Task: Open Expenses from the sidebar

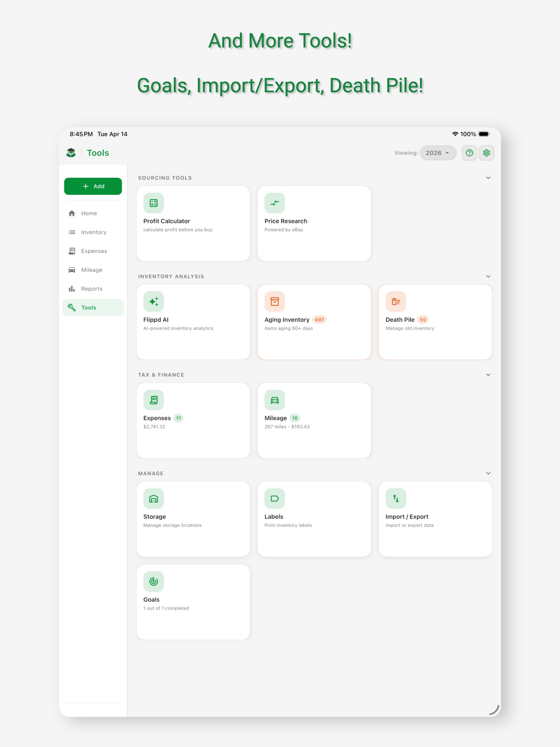Action: 93,251
